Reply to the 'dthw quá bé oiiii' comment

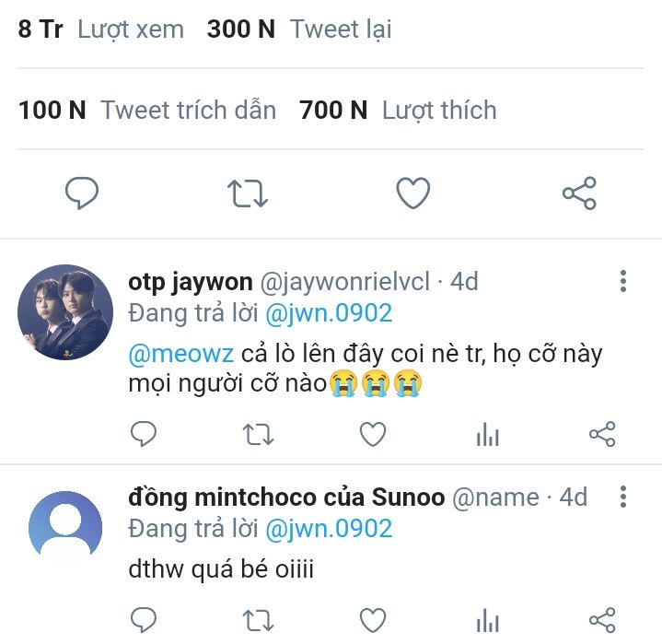click(x=143, y=619)
